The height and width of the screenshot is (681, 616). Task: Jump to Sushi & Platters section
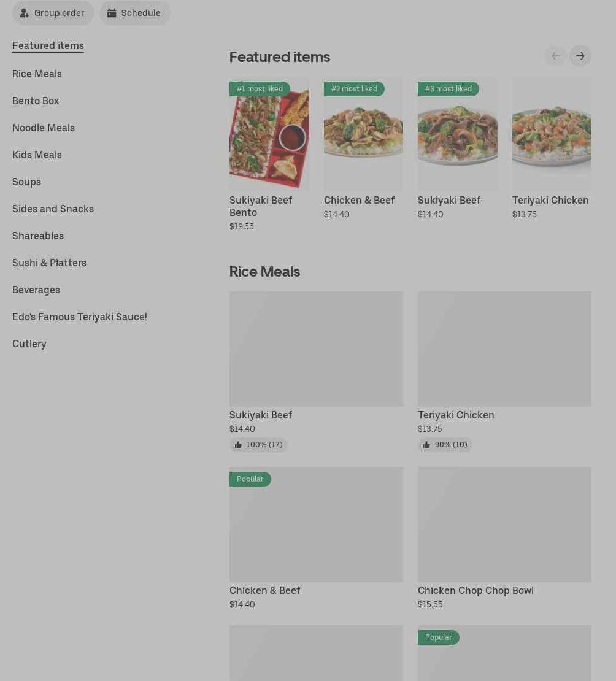[x=49, y=263]
